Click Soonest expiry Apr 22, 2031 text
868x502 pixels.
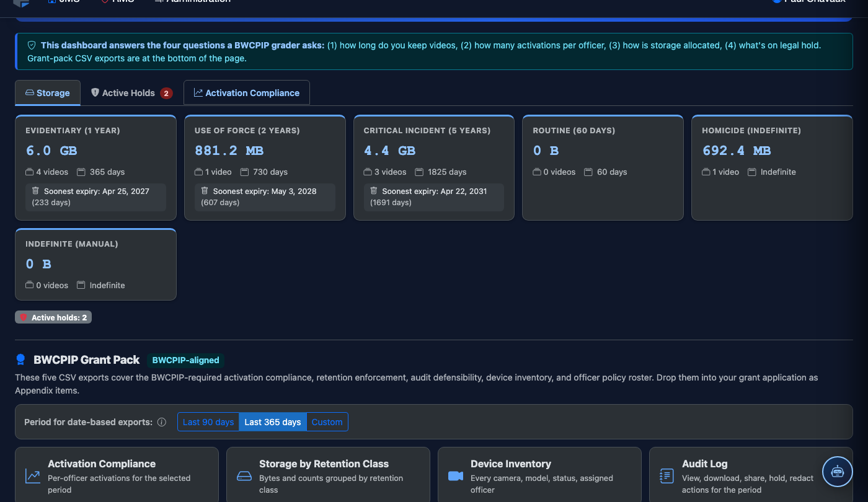(x=435, y=192)
